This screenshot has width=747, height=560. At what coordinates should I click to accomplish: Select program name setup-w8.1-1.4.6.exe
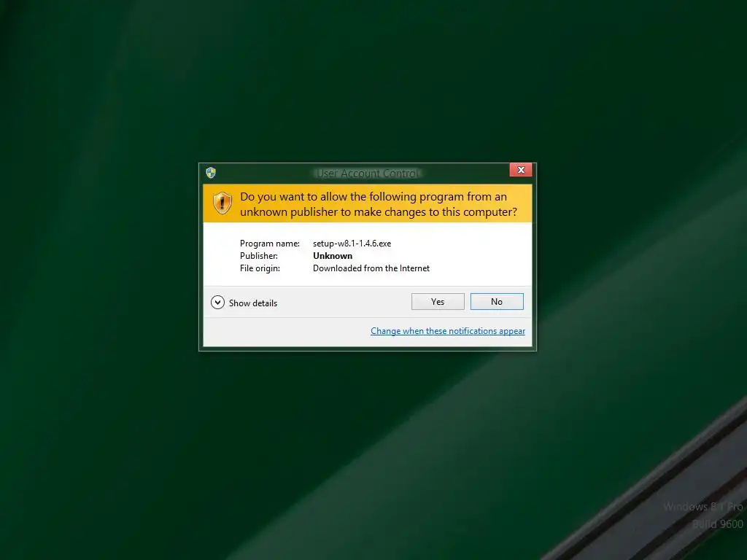point(352,244)
